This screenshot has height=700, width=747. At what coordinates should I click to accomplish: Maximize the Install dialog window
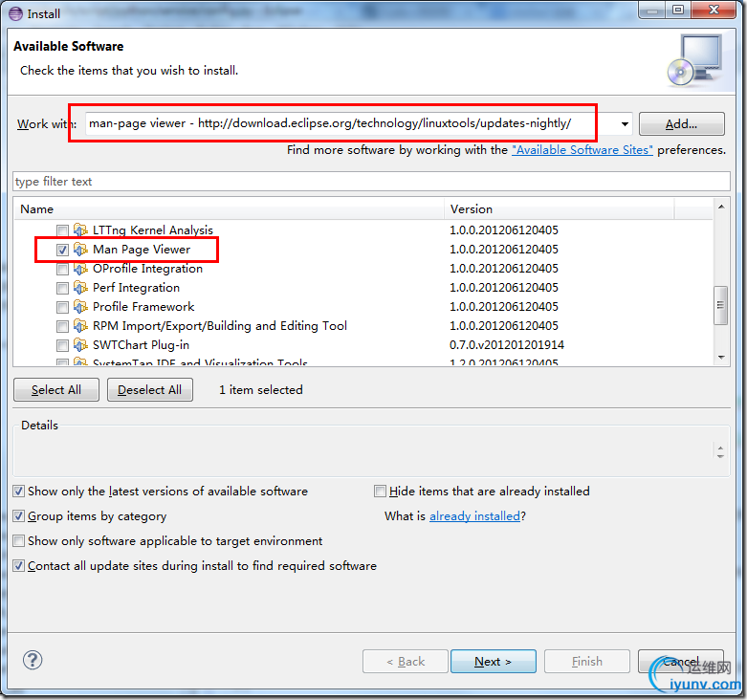(678, 10)
